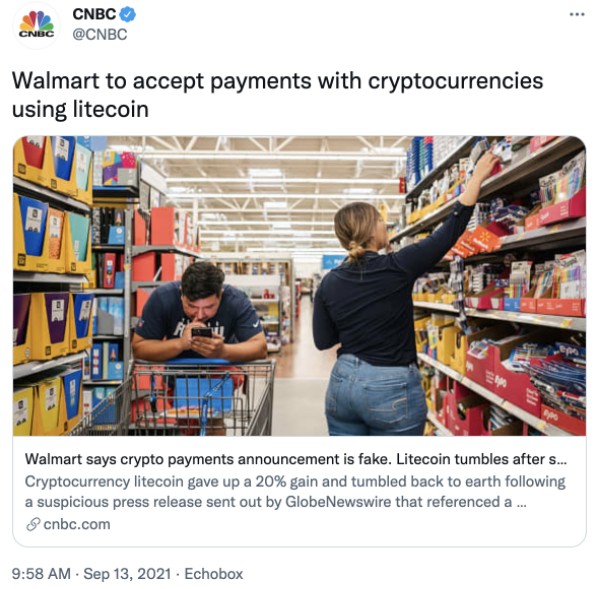Open the @CNBC handle
The width and height of the screenshot is (594, 589).
click(100, 34)
